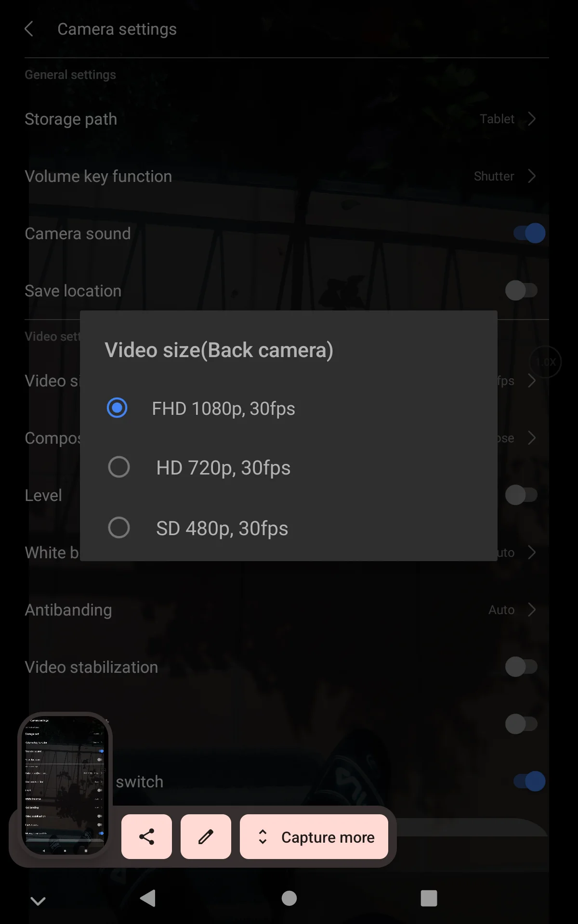
Task: Pick SD 480p, 30fps option
Action: pos(119,528)
